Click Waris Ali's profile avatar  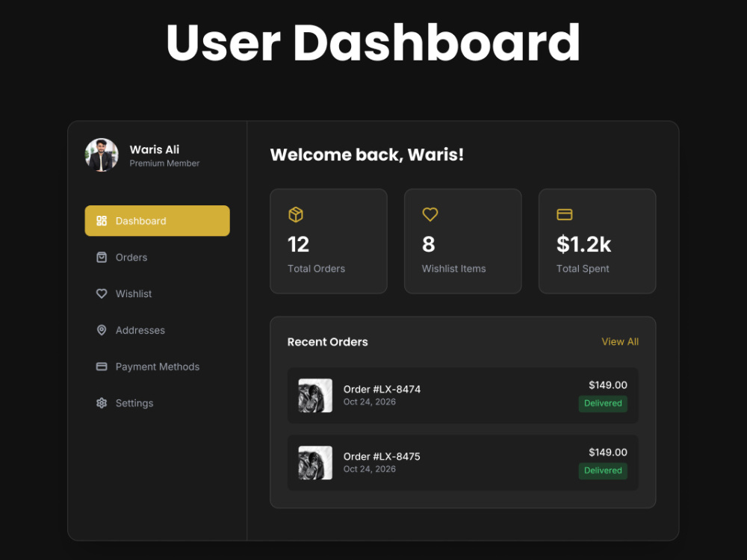point(102,155)
